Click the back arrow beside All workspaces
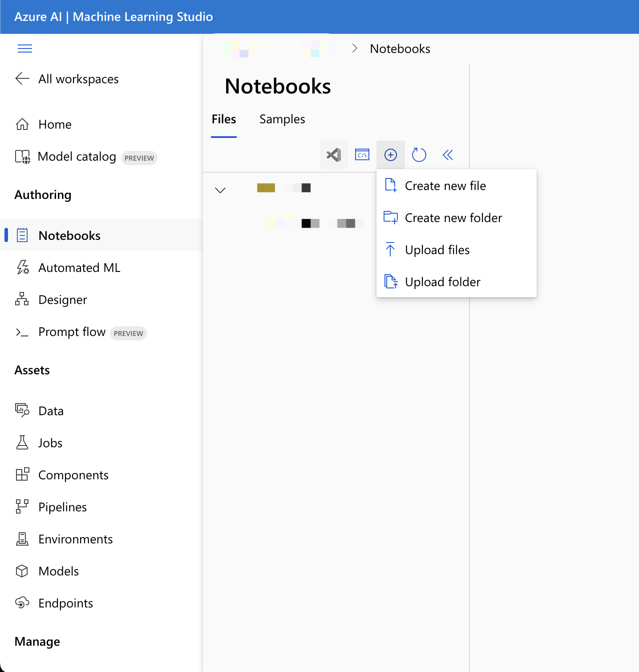Screen dimensions: 639x672 pos(22,79)
